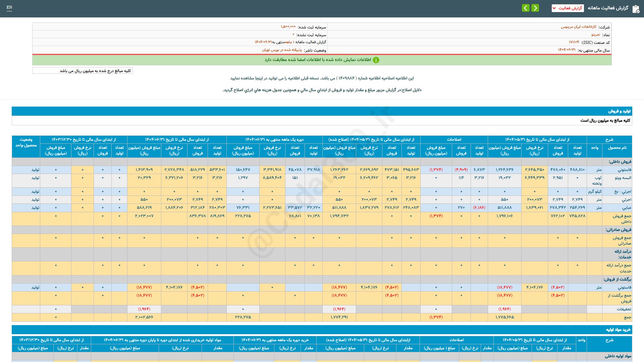The width and height of the screenshot is (644, 362).
Task: Click the green right arrow button
Action: click(x=535, y=8)
